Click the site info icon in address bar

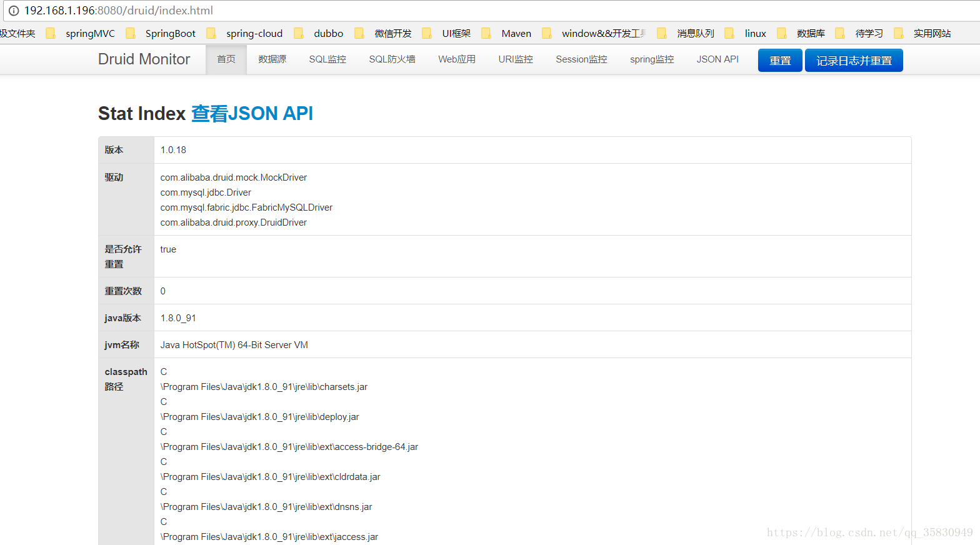click(14, 11)
